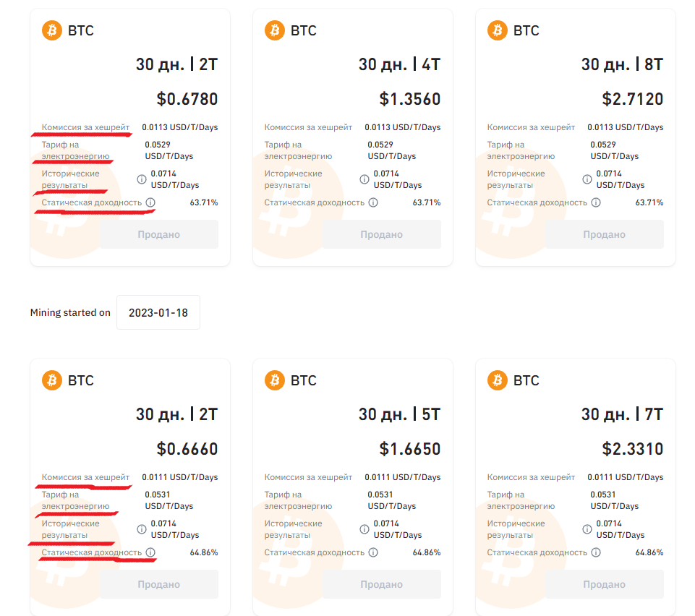Click the Bitcoin icon on the 5T card
The width and height of the screenshot is (695, 616).
tap(275, 380)
